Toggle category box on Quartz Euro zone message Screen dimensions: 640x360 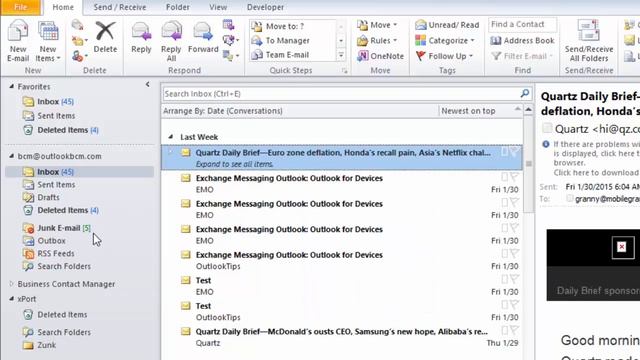click(504, 152)
